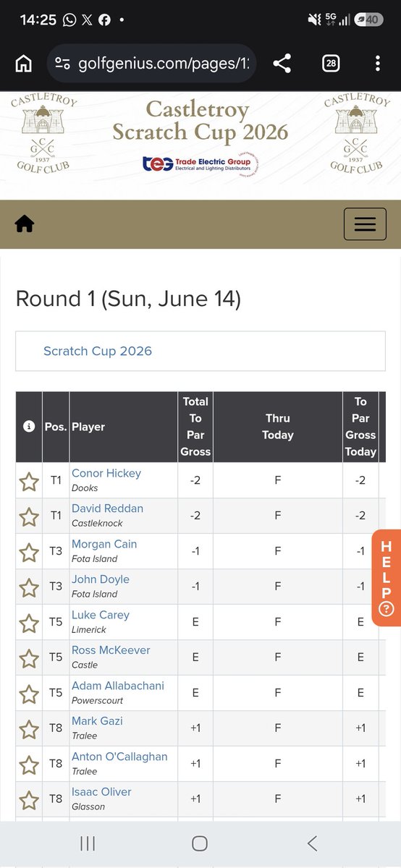
Task: Tap the Android home navigation button
Action: [x=200, y=843]
